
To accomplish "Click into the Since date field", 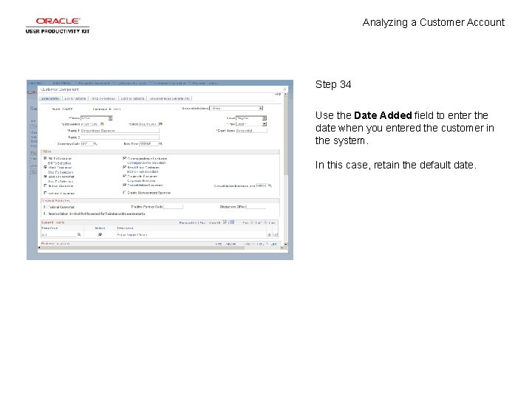I will click(x=149, y=124).
